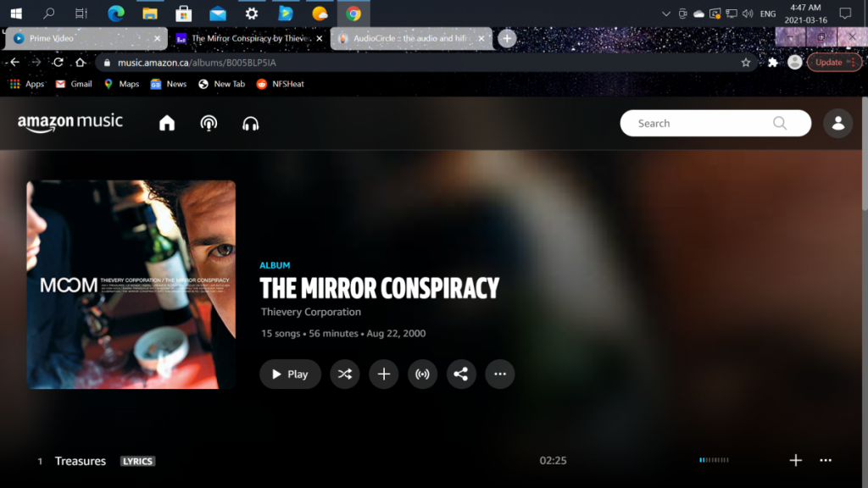
Task: Open Apps bookmark shortcut
Action: [26, 84]
